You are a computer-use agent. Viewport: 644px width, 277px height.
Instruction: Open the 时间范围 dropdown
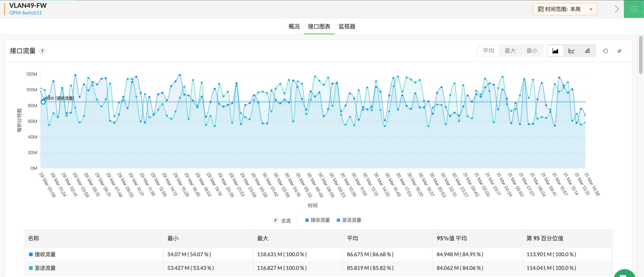(565, 9)
